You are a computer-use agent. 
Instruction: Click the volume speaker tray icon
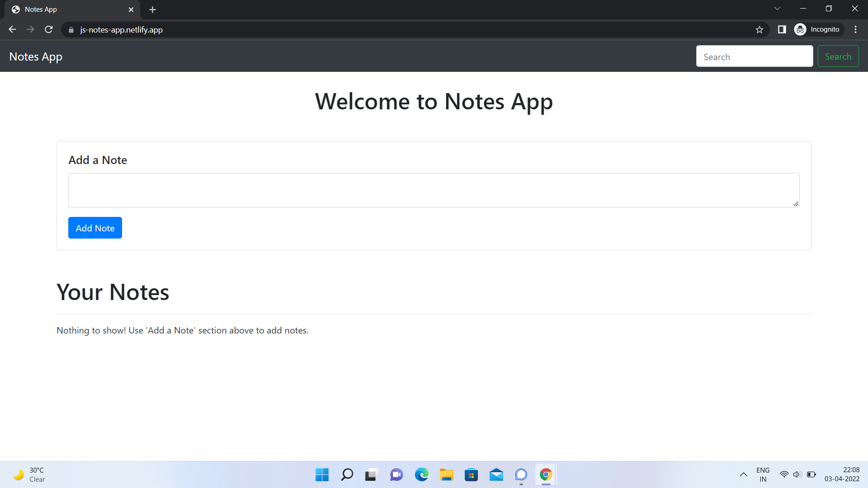click(x=797, y=474)
